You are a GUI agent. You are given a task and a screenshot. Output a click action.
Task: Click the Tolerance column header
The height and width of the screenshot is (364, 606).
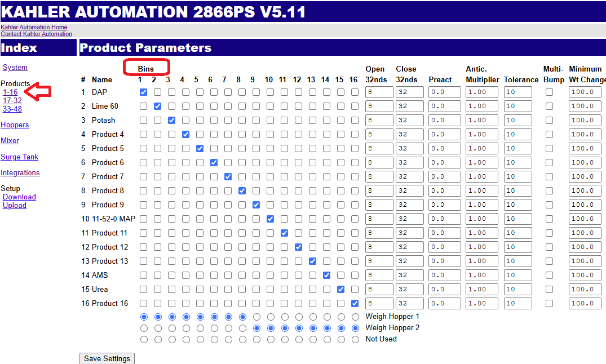521,79
